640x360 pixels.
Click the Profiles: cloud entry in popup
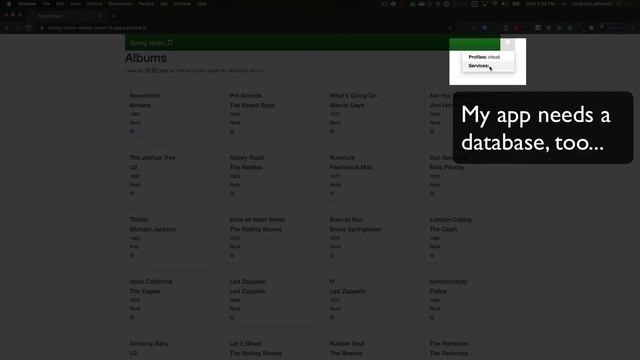click(x=484, y=57)
